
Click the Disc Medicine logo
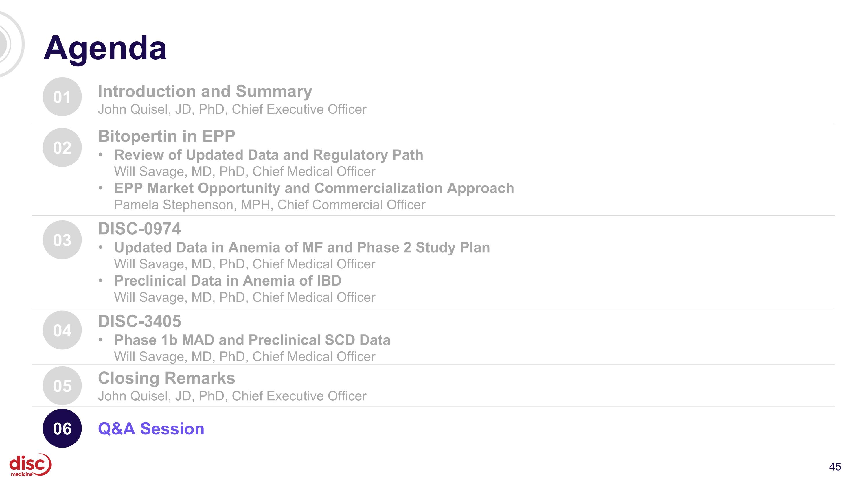30,465
